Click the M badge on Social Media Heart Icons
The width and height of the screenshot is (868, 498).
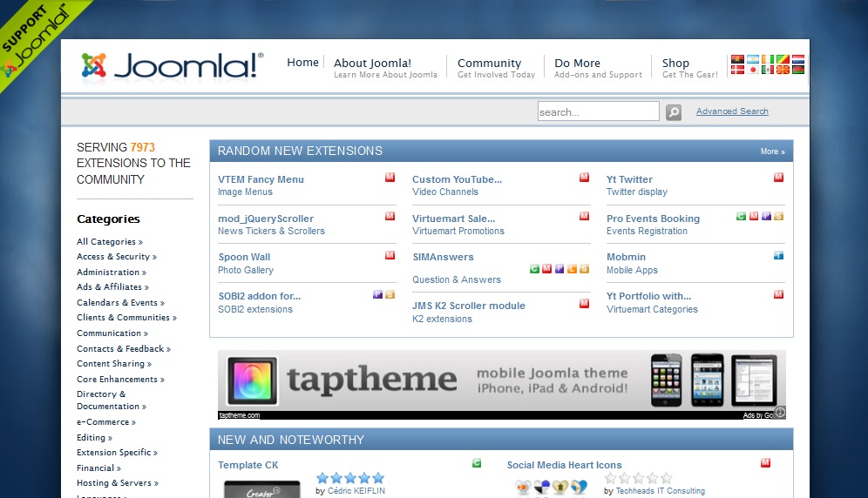tap(765, 463)
